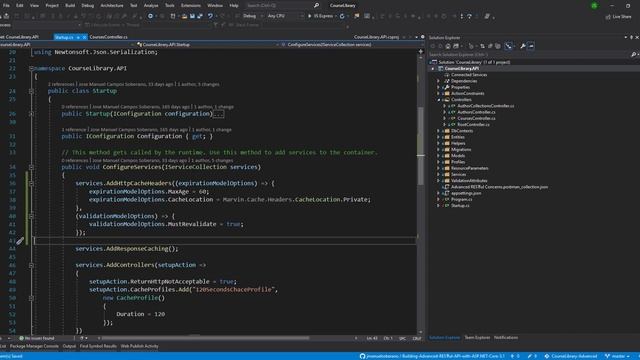
Task: Open the Extensions menu
Action: point(191,6)
